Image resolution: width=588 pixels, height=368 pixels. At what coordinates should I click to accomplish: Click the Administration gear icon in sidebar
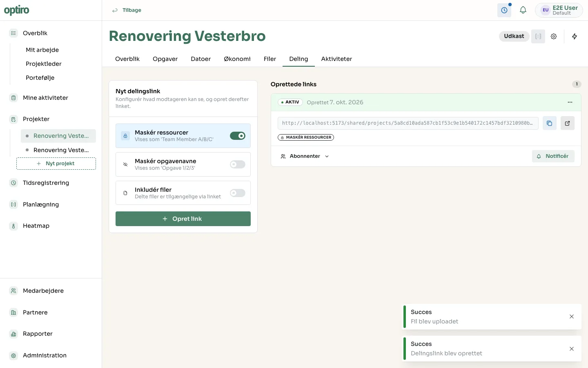[13, 355]
